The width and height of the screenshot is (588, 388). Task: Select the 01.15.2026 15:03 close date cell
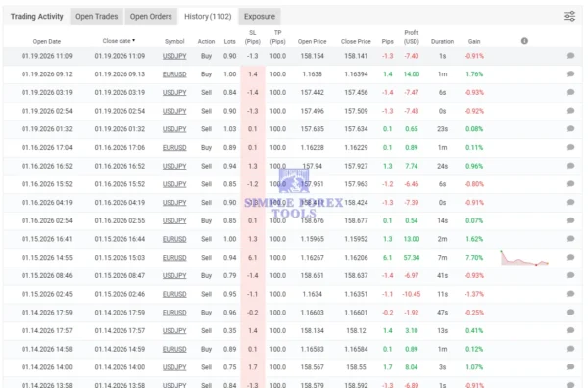(120, 257)
